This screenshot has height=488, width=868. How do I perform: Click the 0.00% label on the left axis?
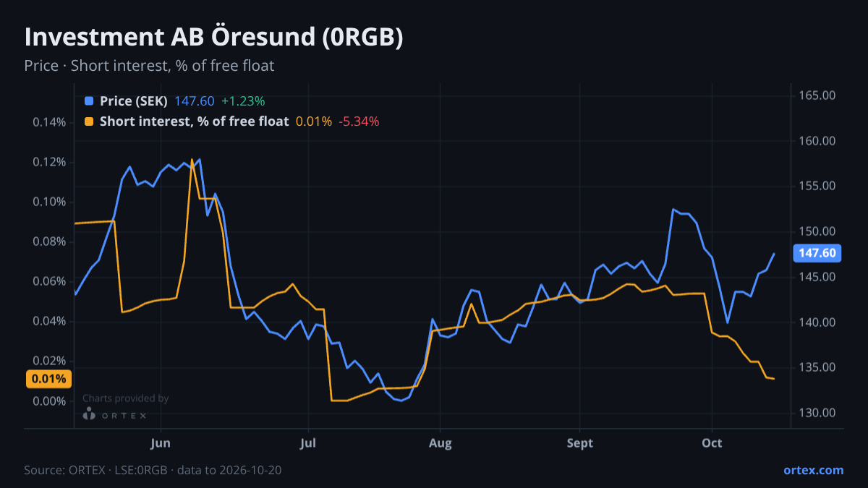coord(49,401)
